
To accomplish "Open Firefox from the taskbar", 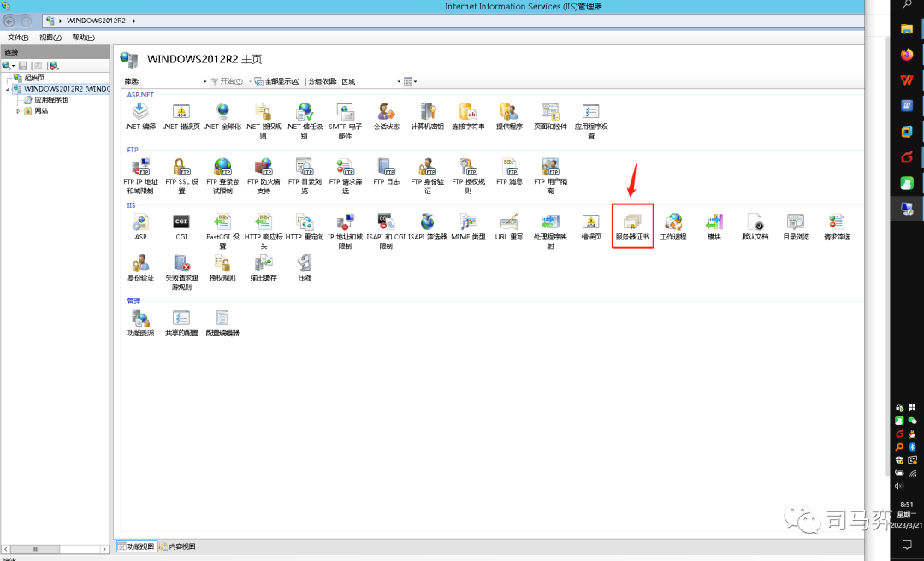I will pos(906,55).
